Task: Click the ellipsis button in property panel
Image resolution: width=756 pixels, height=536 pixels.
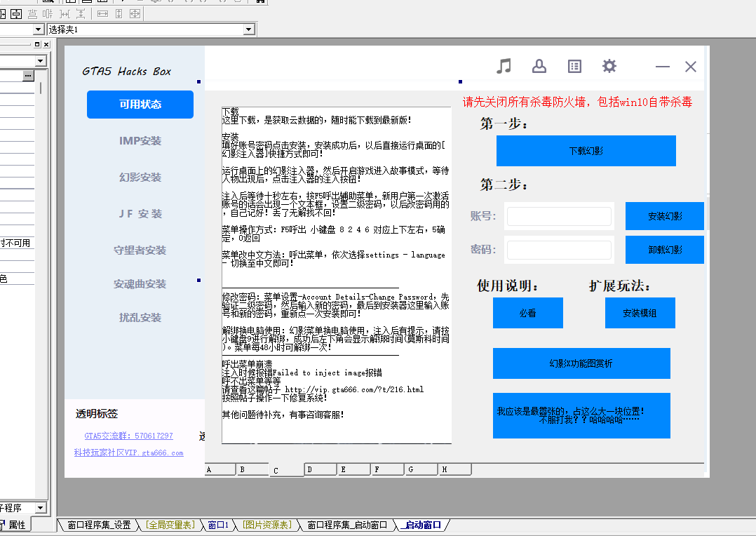Action: point(28,75)
